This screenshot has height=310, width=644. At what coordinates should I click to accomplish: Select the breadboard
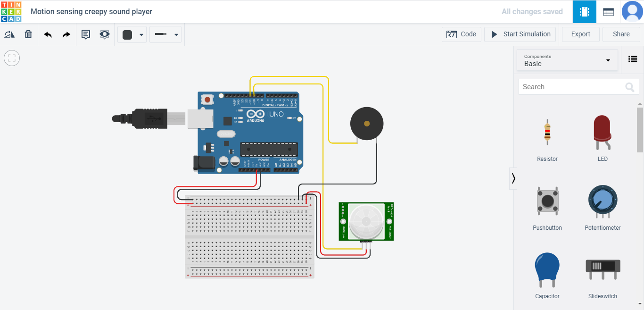coord(249,237)
